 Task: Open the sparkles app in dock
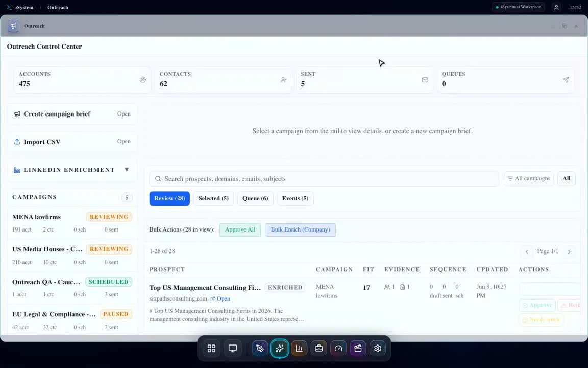pos(279,349)
